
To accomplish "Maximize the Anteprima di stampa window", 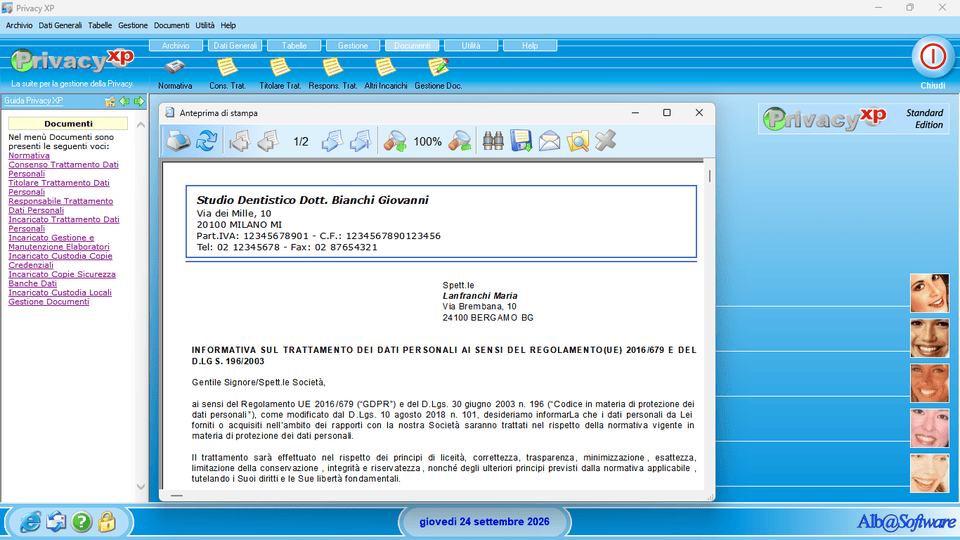I will (667, 113).
